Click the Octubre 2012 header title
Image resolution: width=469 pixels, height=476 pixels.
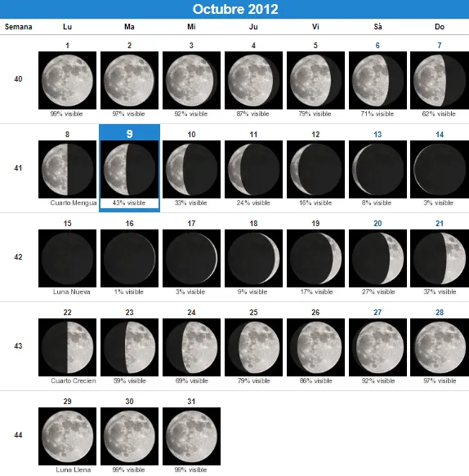pyautogui.click(x=235, y=9)
